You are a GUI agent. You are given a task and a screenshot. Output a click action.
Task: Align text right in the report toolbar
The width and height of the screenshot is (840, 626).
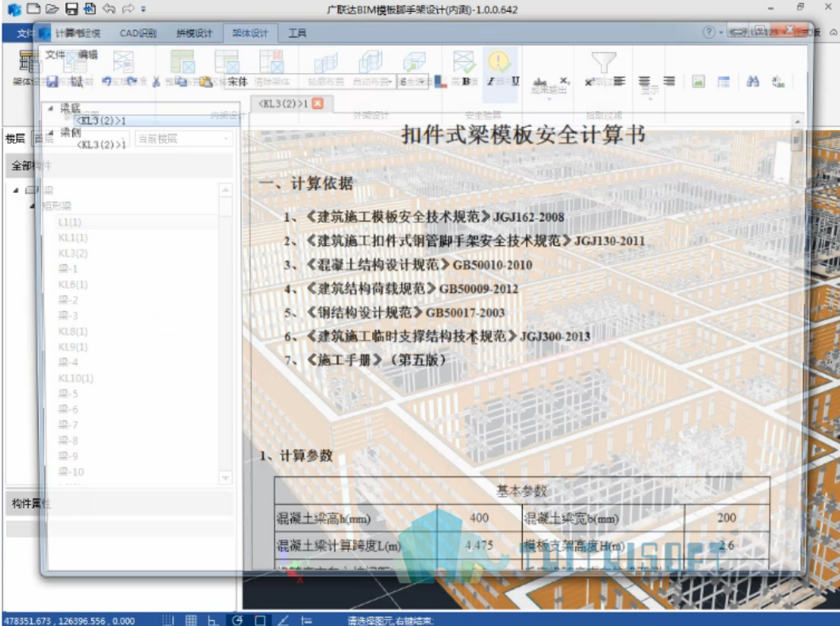[x=669, y=81]
